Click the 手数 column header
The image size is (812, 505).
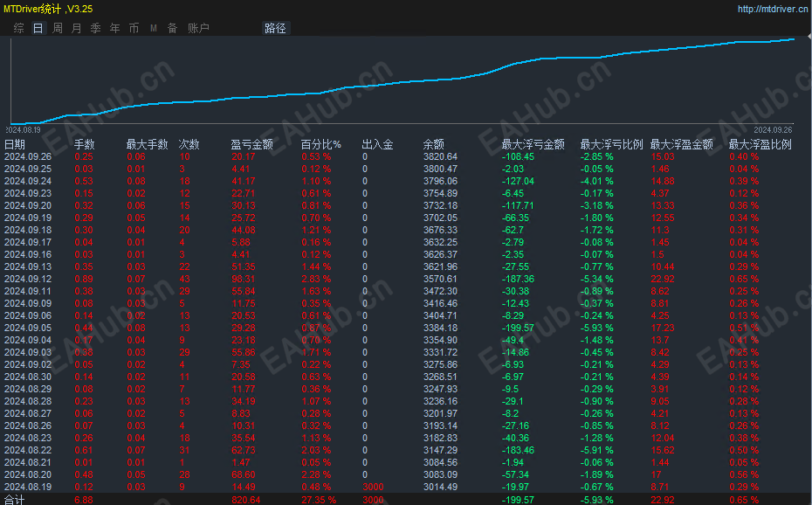(x=85, y=144)
